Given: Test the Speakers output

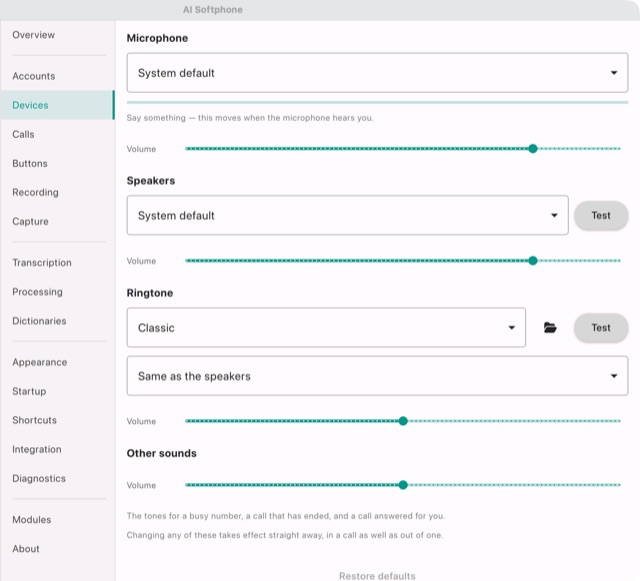Looking at the screenshot, I should 601,215.
